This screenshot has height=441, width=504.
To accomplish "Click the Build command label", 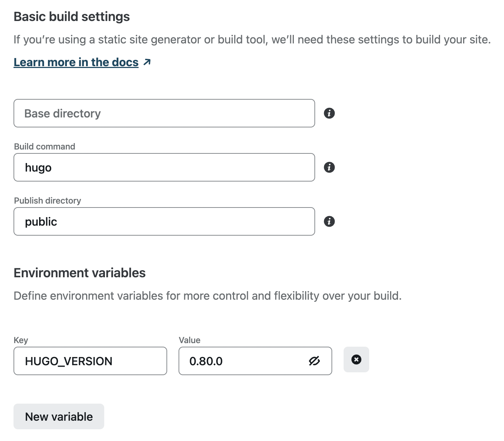I will [x=44, y=147].
